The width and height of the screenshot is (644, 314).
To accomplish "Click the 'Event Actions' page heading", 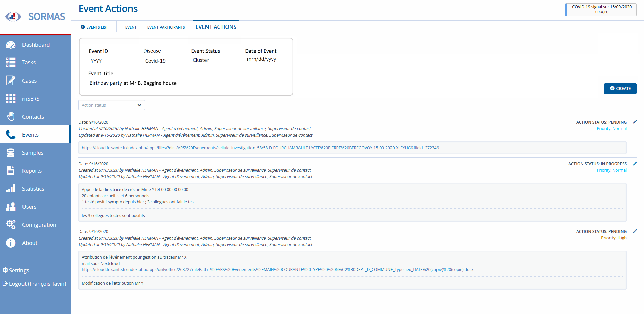I will tap(108, 9).
